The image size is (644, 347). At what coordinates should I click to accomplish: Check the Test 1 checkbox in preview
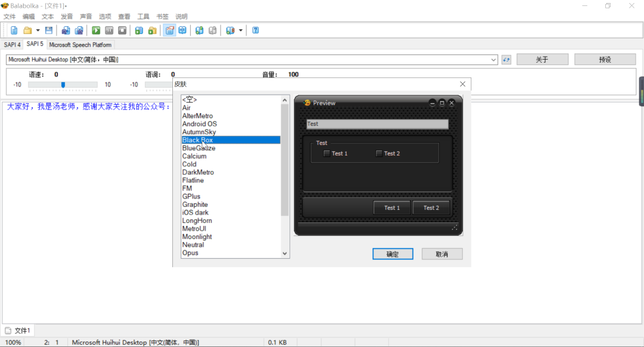(327, 153)
